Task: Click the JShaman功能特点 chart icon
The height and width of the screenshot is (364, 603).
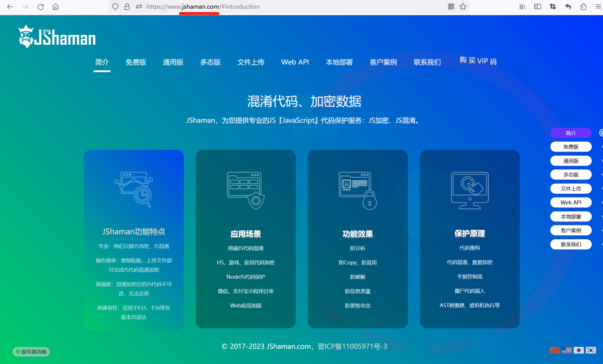Action: tap(134, 190)
